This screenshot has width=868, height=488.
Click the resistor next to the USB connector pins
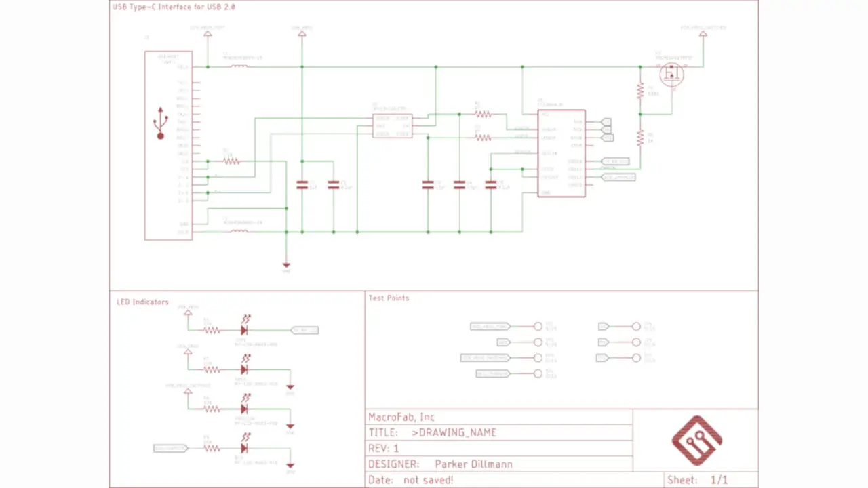coord(231,161)
